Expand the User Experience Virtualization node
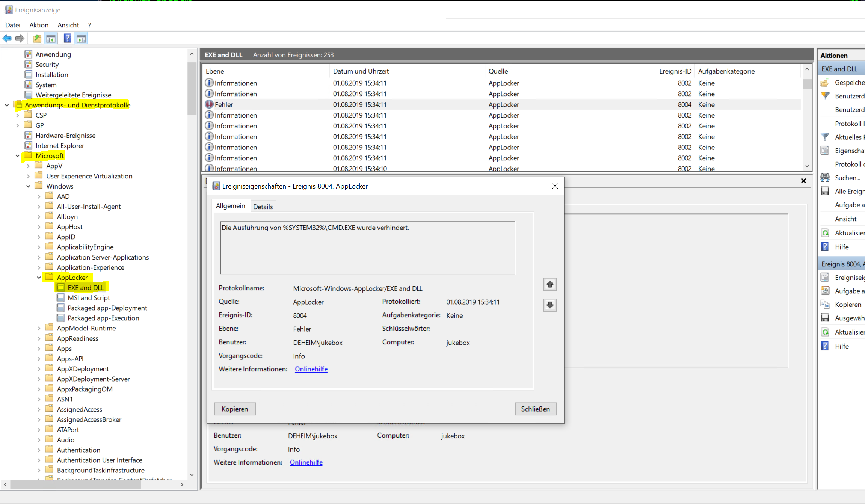The width and height of the screenshot is (865, 504). pos(28,176)
